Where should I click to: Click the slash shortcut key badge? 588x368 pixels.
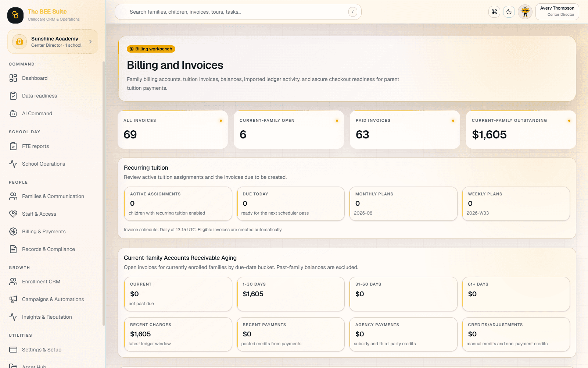(353, 12)
